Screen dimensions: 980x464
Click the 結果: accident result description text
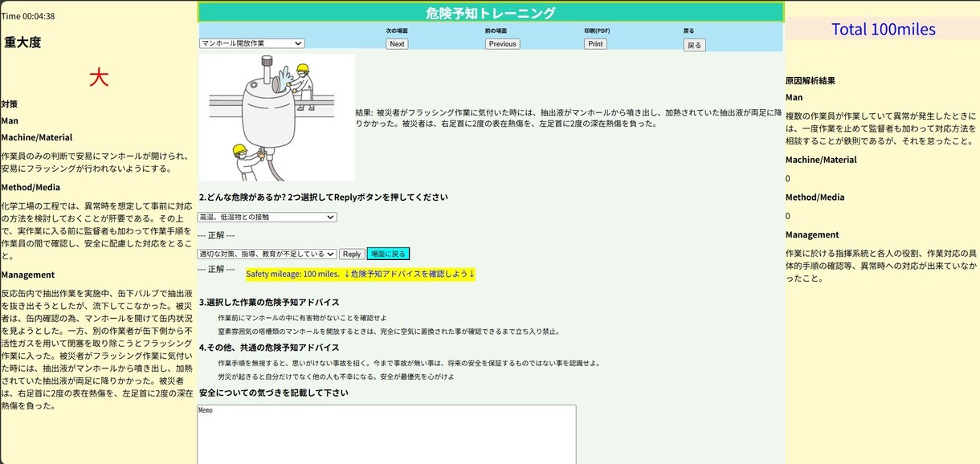coord(569,118)
